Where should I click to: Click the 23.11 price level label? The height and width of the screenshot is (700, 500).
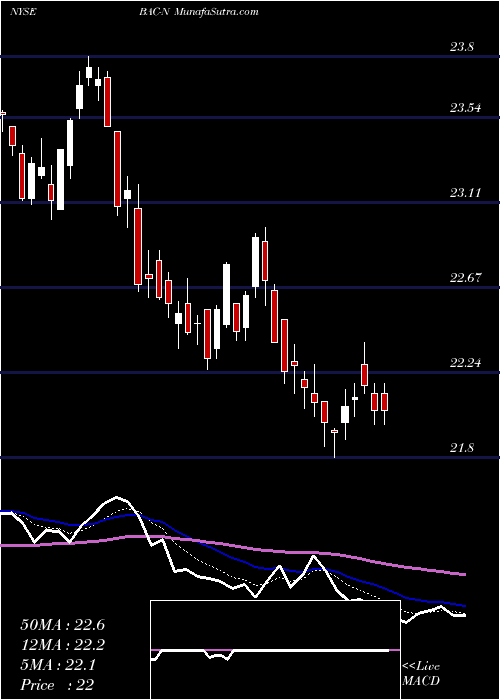[466, 193]
